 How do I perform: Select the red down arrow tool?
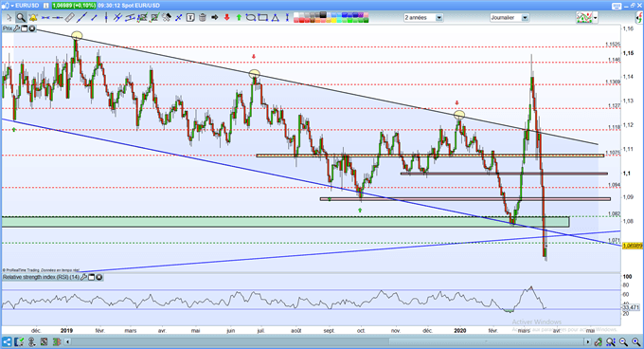pos(226,17)
